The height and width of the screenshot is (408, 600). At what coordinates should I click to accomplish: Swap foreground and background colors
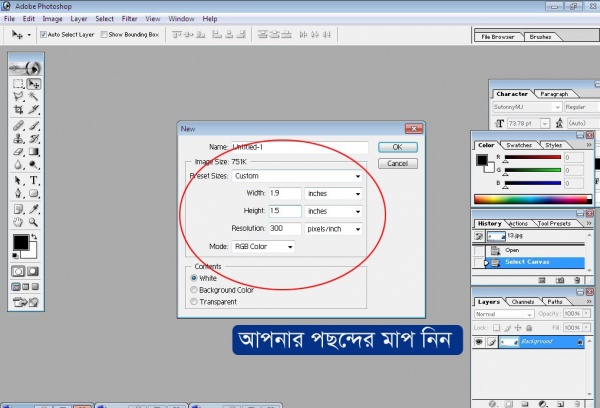(x=34, y=237)
